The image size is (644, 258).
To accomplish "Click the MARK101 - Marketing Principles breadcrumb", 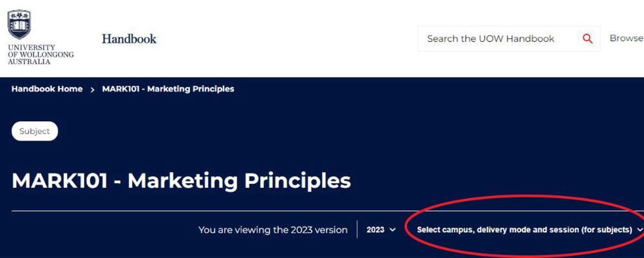I will pyautogui.click(x=168, y=89).
